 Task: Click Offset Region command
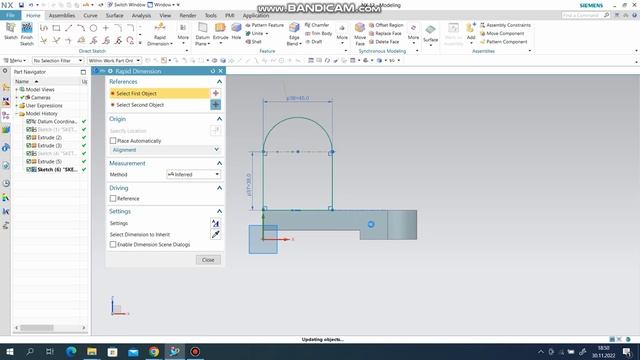tap(386, 25)
